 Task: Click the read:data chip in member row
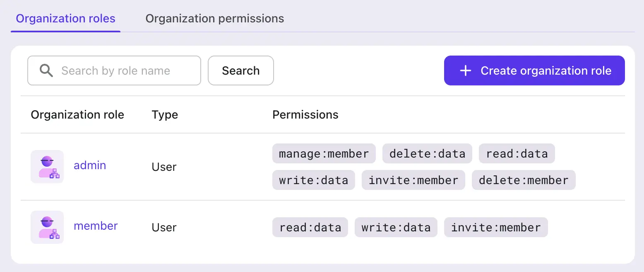point(310,227)
